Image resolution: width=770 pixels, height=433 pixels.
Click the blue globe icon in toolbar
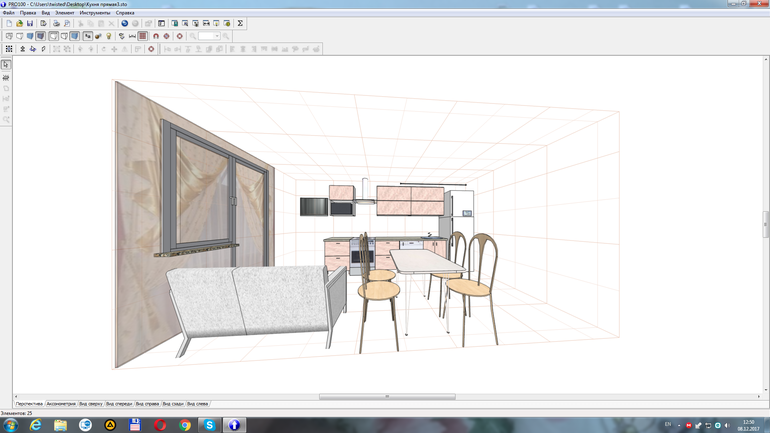[x=125, y=23]
